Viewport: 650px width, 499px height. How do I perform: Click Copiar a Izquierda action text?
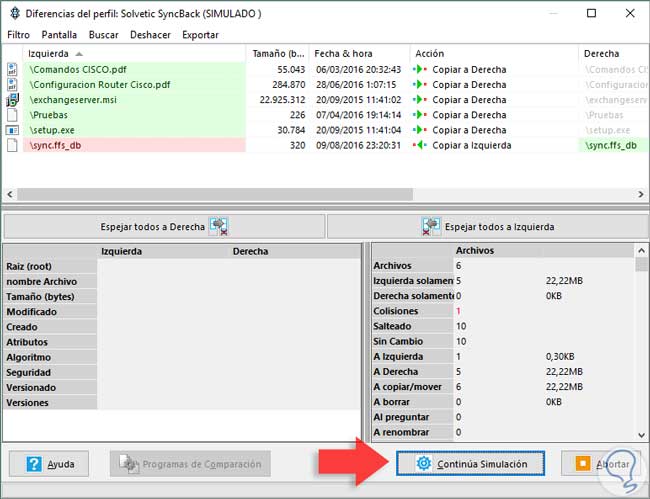click(x=472, y=145)
